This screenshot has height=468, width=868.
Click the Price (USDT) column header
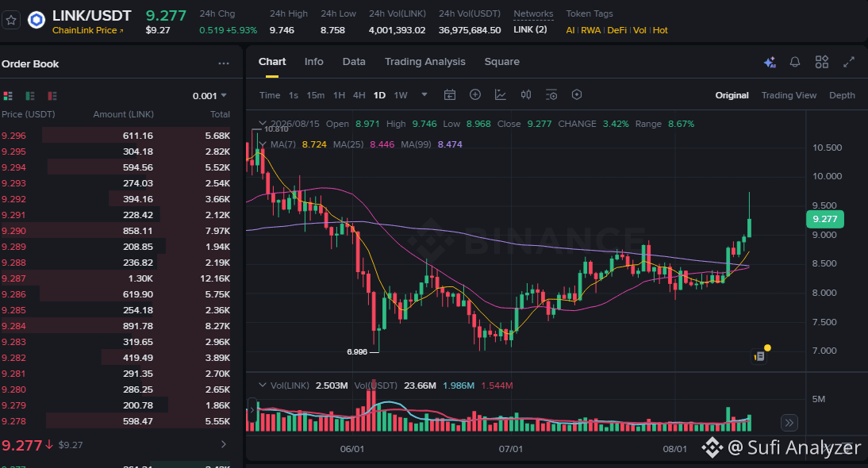tap(29, 114)
